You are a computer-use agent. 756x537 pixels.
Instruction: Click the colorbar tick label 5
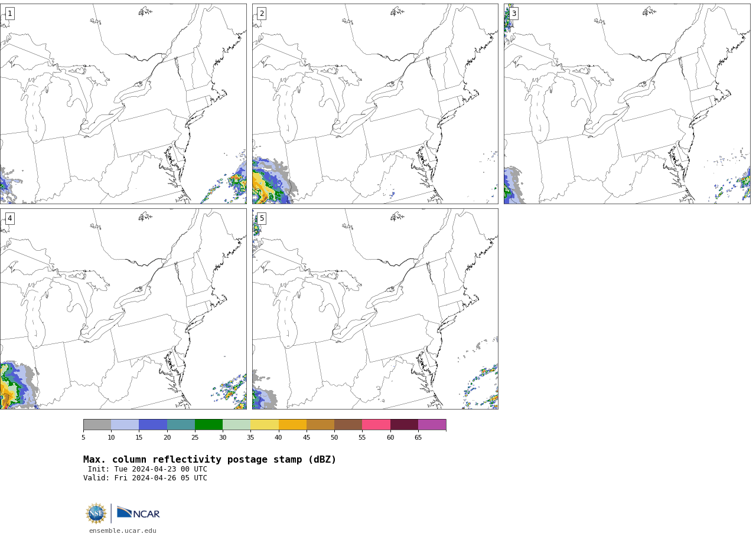pyautogui.click(x=83, y=438)
